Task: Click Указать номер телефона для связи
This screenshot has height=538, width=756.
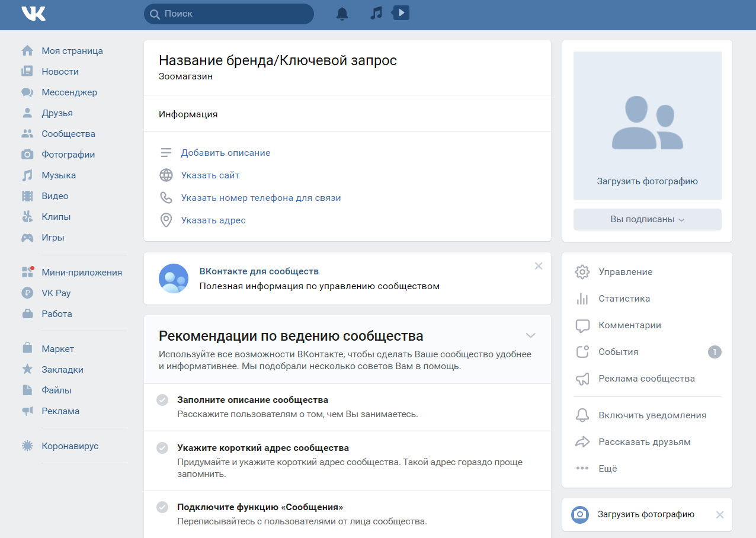Action: point(261,198)
